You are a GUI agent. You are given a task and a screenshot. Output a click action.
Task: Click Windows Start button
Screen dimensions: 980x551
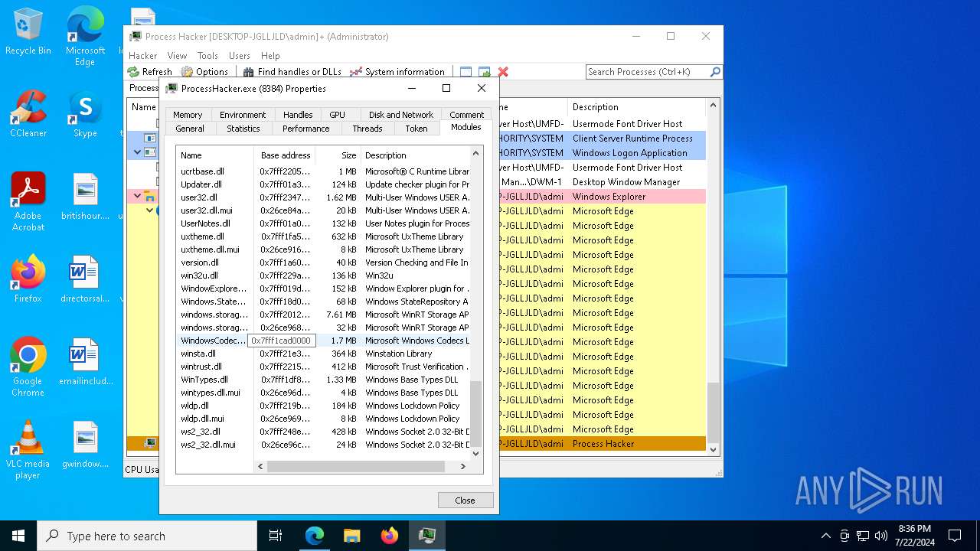click(x=18, y=536)
